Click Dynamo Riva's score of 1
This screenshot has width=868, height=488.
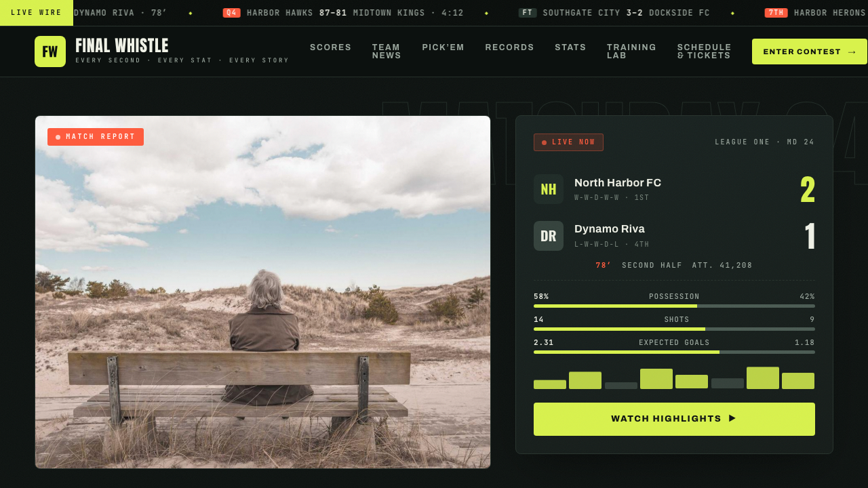point(810,237)
